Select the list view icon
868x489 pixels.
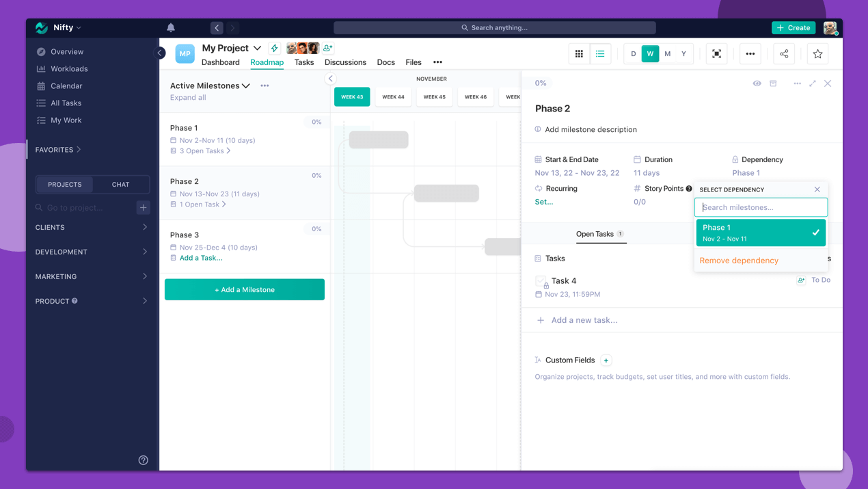600,53
